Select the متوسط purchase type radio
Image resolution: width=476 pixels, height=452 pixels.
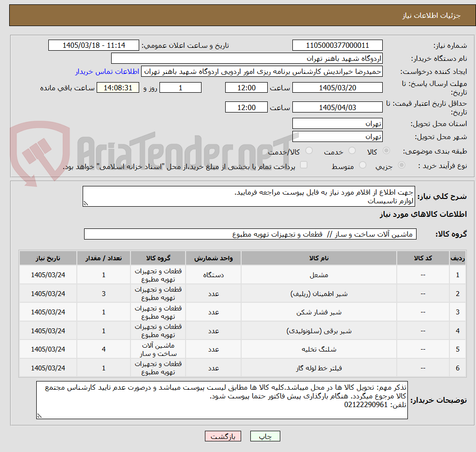[362, 165]
